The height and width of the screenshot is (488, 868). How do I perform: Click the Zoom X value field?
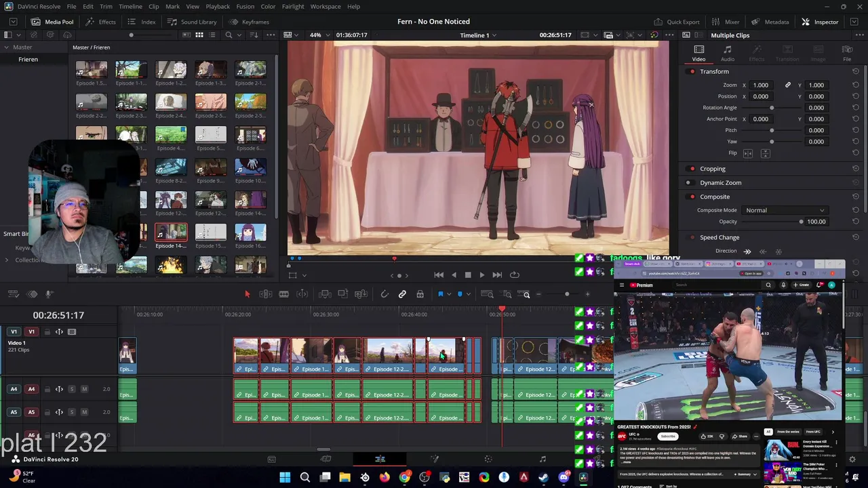coord(761,85)
